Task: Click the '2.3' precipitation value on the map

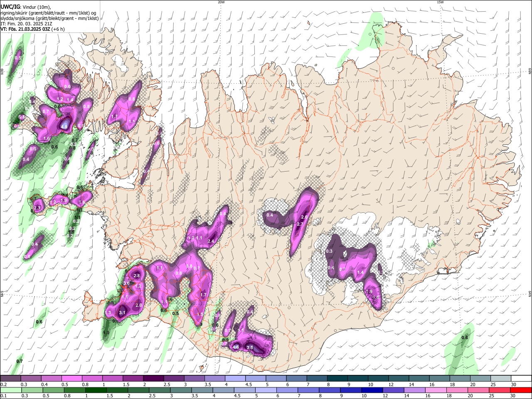Action: (x=37, y=208)
